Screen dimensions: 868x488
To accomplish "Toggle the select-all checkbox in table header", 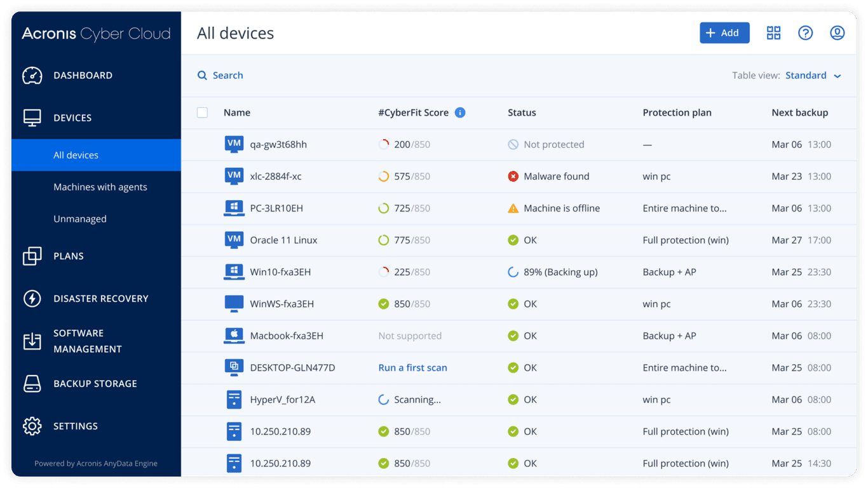I will point(202,112).
